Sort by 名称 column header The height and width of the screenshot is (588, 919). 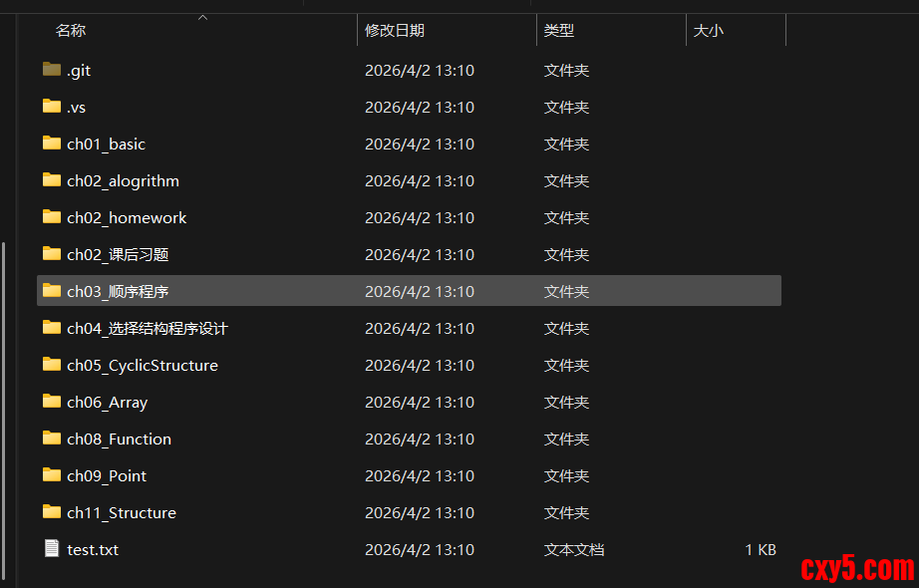[x=71, y=31]
